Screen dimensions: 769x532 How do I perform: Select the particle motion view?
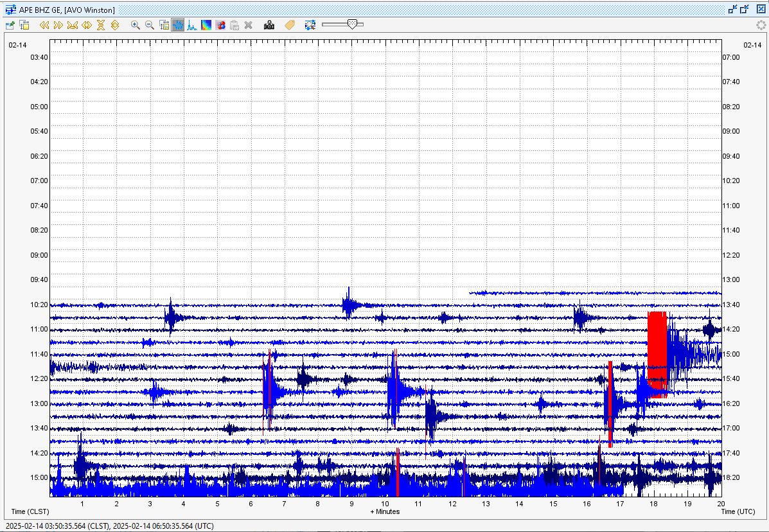(x=220, y=25)
